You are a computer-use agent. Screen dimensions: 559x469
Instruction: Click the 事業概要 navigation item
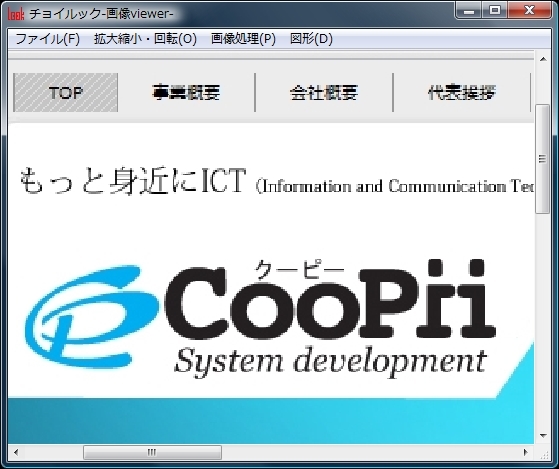coord(186,93)
